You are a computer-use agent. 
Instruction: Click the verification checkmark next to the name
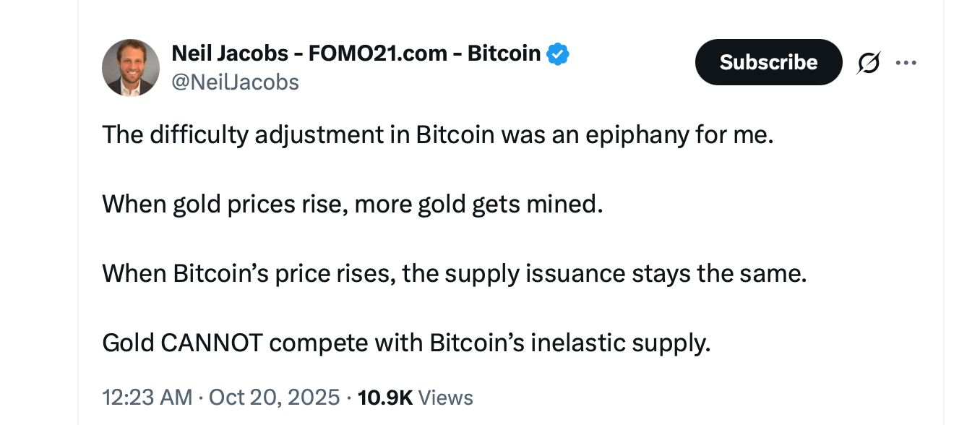[x=558, y=53]
